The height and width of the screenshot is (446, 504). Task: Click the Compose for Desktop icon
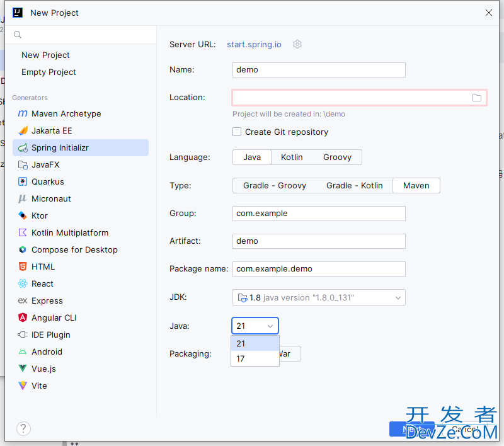click(23, 249)
